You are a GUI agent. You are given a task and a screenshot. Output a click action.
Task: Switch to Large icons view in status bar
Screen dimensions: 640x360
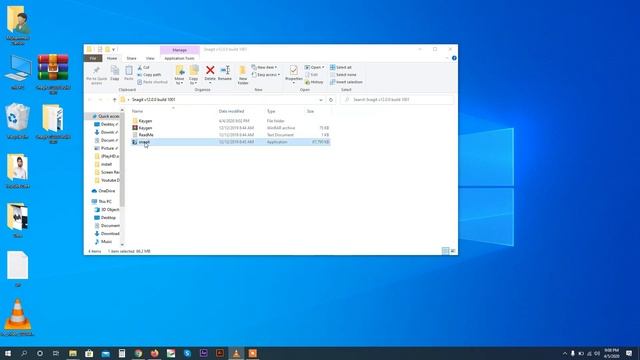point(453,251)
